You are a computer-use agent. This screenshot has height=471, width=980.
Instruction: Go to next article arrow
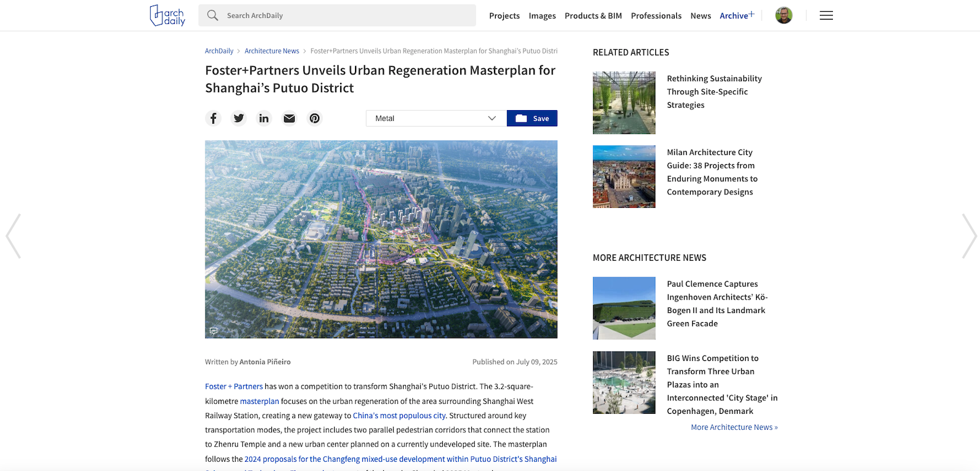[969, 236]
